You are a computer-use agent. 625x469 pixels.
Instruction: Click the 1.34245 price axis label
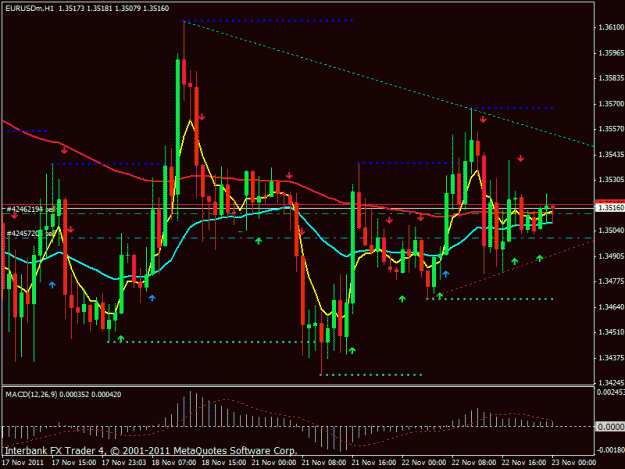coord(611,383)
